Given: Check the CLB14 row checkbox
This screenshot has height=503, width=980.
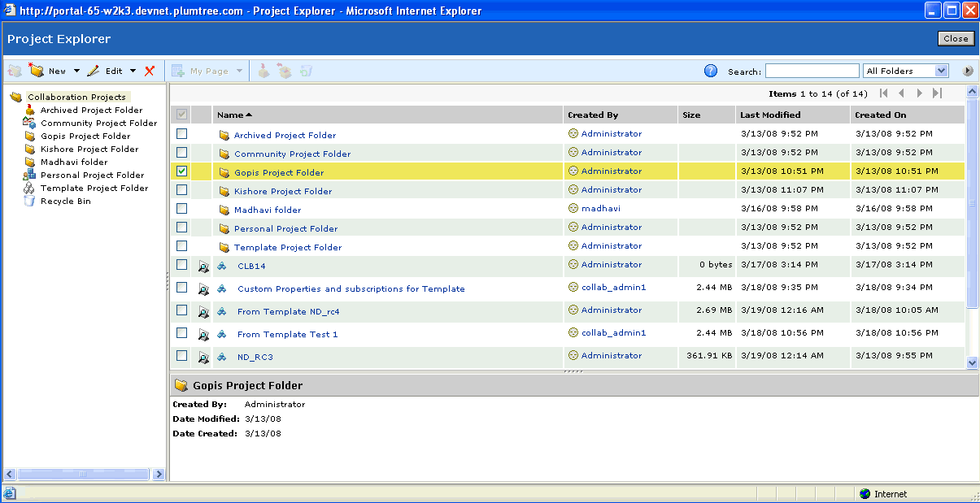Looking at the screenshot, I should [182, 264].
